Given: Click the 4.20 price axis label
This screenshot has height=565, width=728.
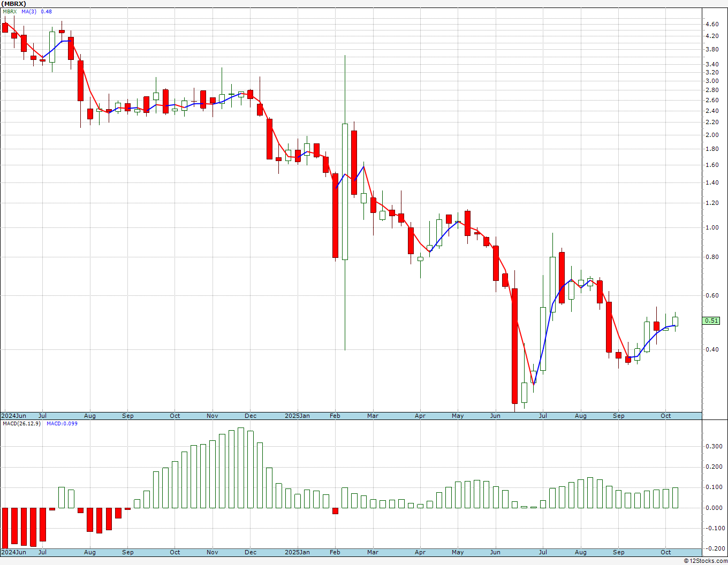Looking at the screenshot, I should point(712,36).
